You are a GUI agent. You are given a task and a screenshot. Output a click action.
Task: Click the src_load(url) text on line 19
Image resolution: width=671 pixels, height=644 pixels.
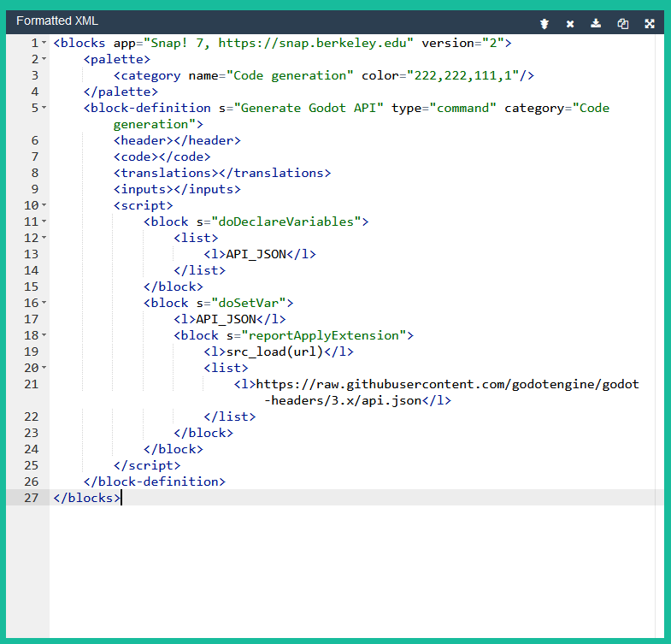pos(274,352)
